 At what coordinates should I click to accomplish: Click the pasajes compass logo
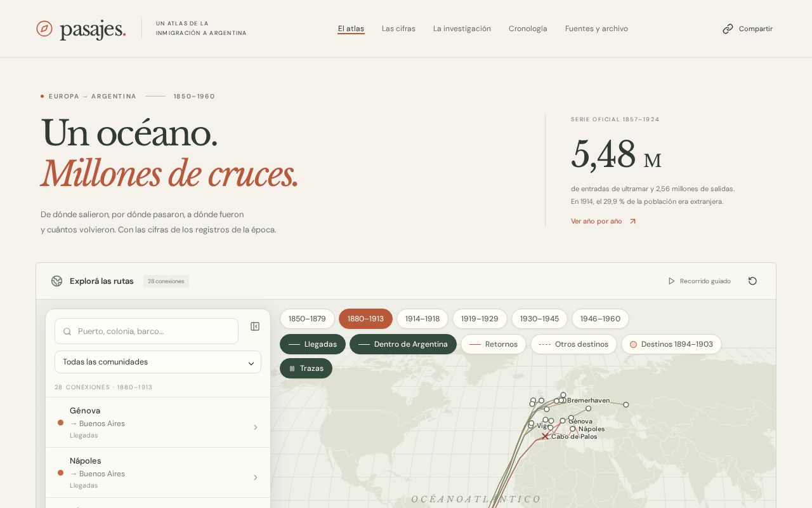click(44, 29)
